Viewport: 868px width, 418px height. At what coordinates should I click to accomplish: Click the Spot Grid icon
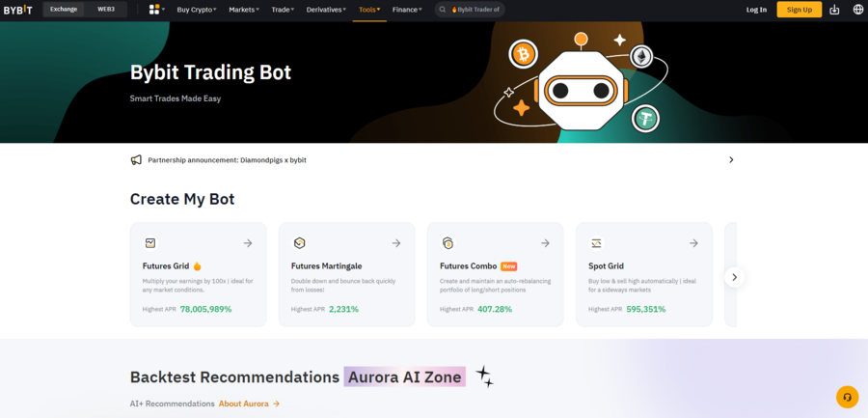pos(596,243)
